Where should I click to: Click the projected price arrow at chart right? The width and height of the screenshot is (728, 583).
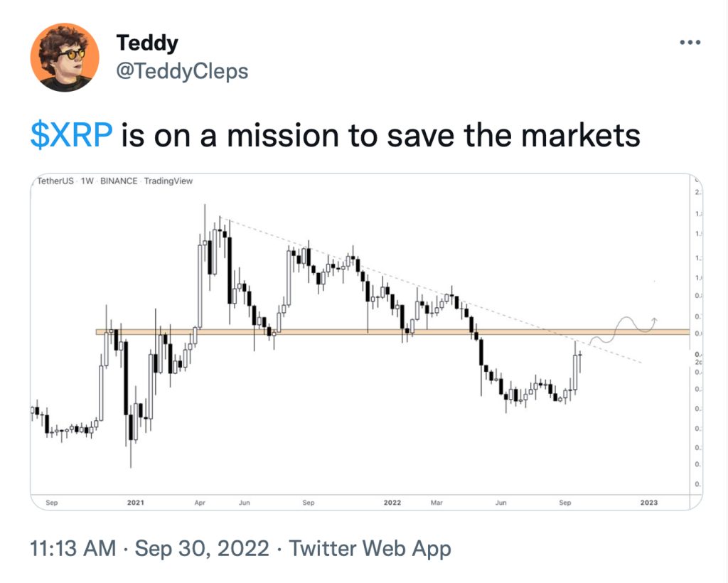pos(654,318)
